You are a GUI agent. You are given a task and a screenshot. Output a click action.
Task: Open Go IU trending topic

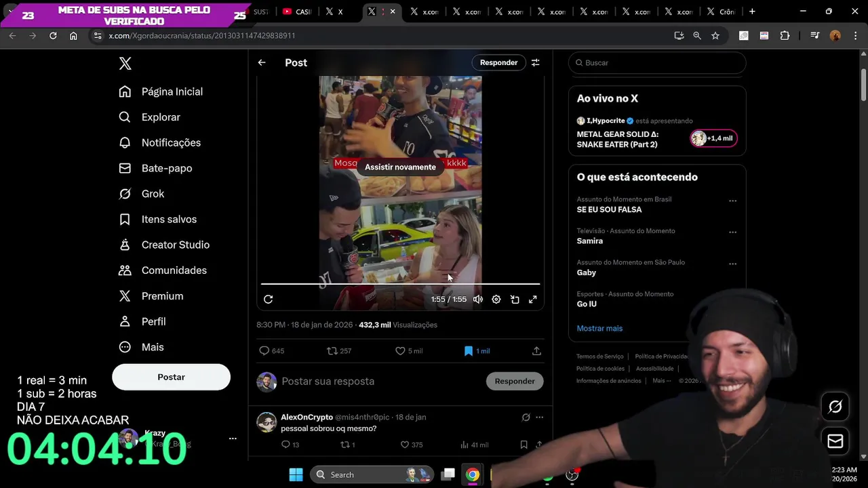(x=587, y=304)
